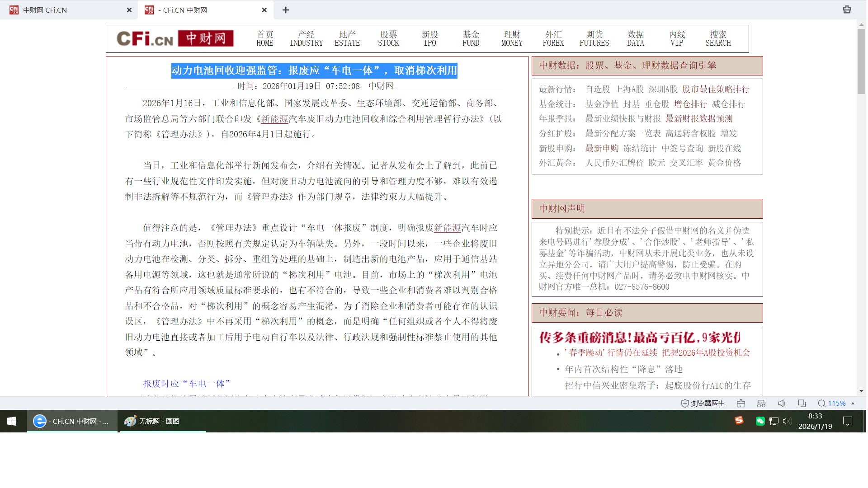Open Windows notification center icon
This screenshot has height=488, width=868.
pos(848,421)
